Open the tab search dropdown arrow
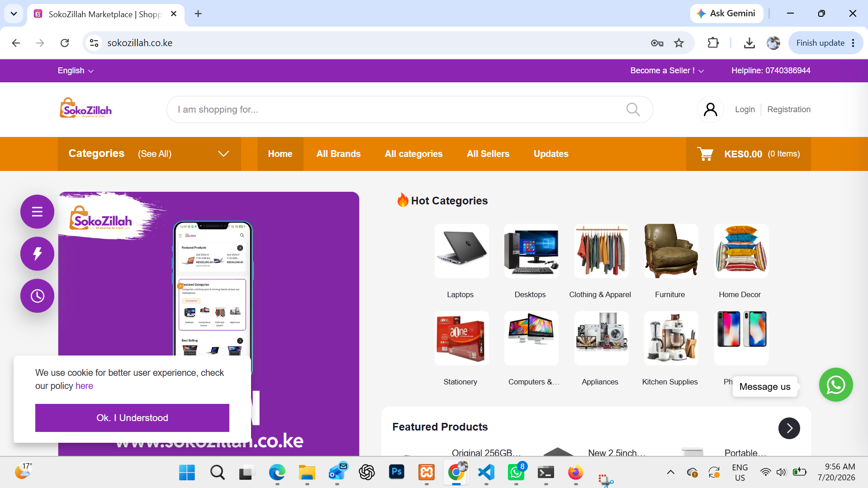Screen dimensions: 868x488 [14, 14]
